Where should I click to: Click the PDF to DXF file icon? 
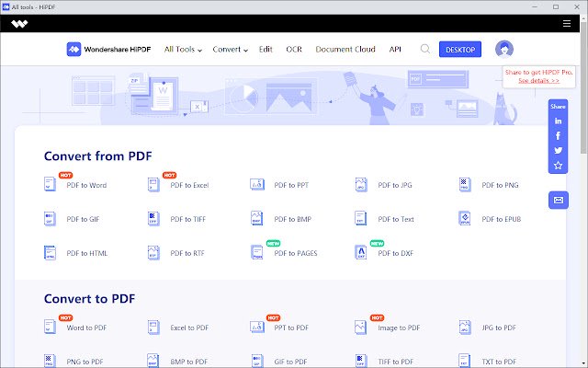pyautogui.click(x=361, y=252)
